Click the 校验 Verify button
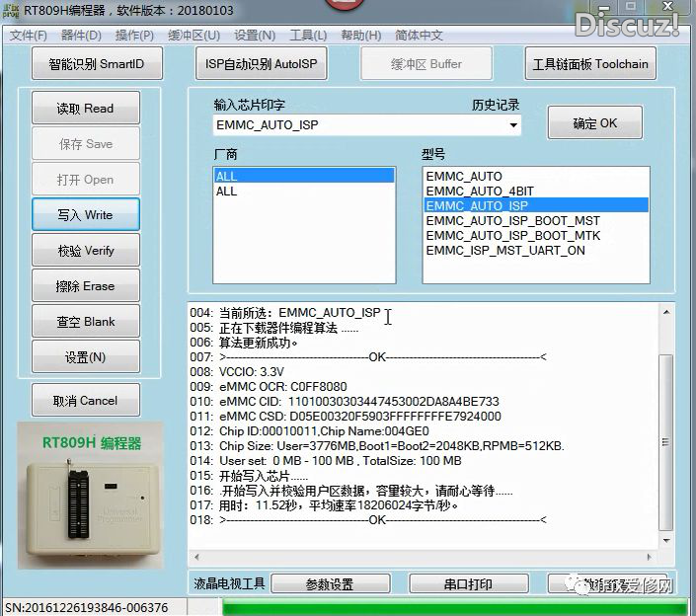The width and height of the screenshot is (696, 616). tap(86, 251)
